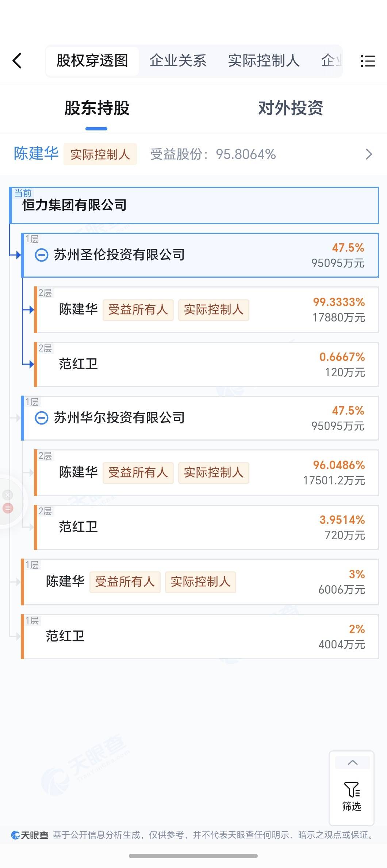This screenshot has width=387, height=868.
Task: Expand the up chevron above the filter button
Action: 352,762
